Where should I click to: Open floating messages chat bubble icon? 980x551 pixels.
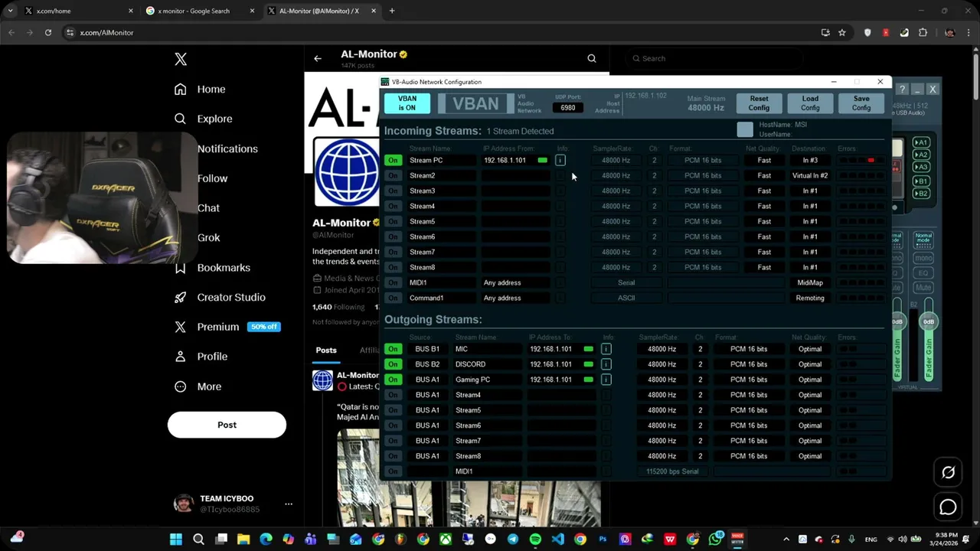[948, 507]
